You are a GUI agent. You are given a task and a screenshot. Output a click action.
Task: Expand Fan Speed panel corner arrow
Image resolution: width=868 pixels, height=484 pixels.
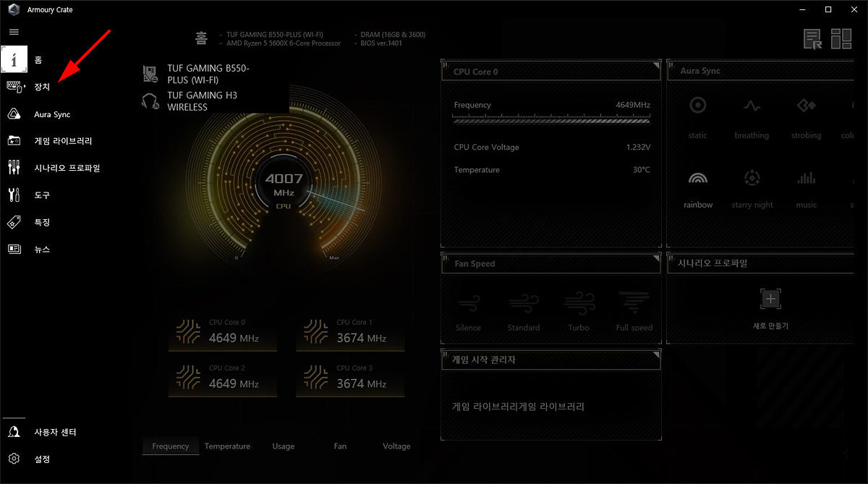656,258
